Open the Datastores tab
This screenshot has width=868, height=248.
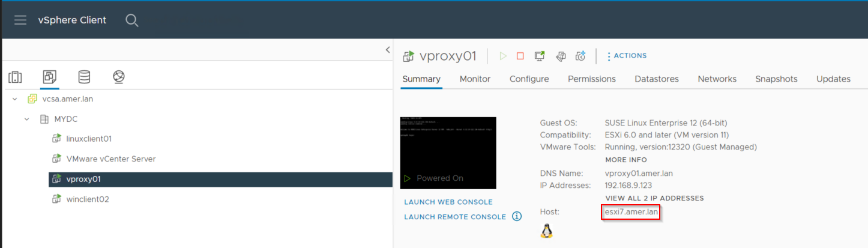[657, 79]
